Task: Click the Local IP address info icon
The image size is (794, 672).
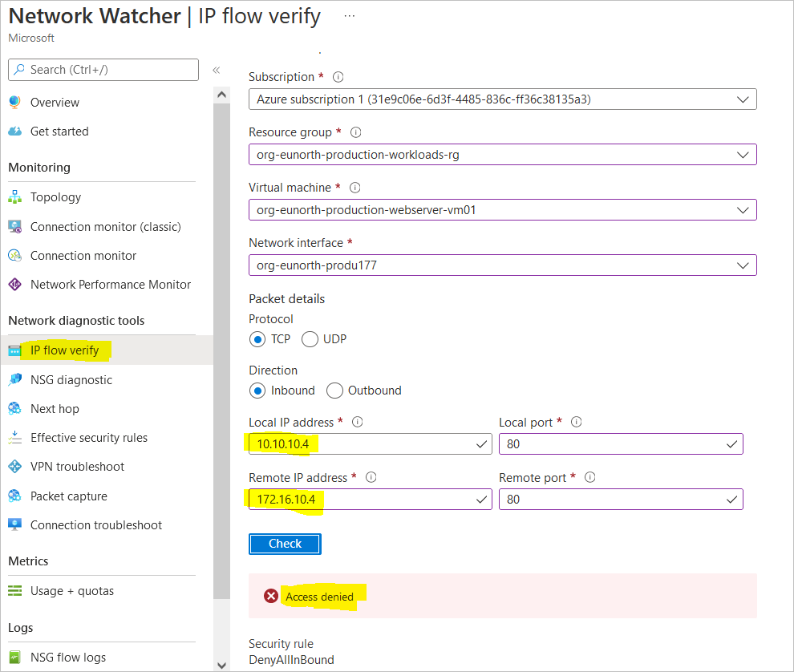Action: [358, 422]
